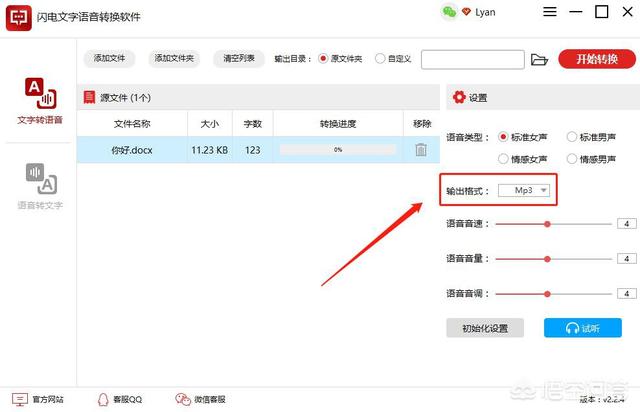Screen dimensions: 640x412
Task: Choose 情感女声 voice type
Action: [x=504, y=159]
